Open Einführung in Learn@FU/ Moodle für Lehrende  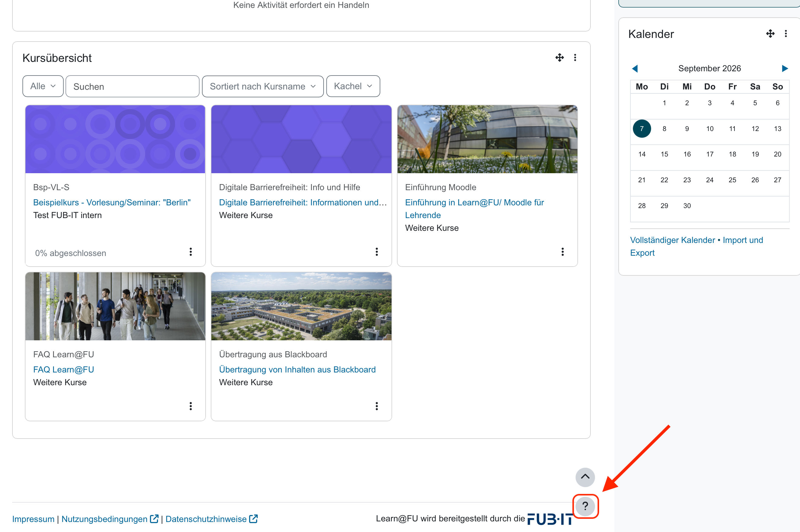click(x=474, y=209)
